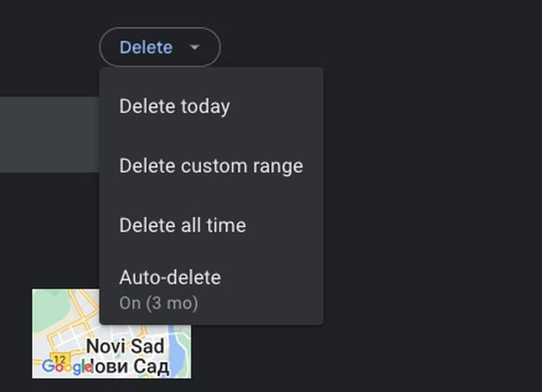The width and height of the screenshot is (542, 392).
Task: Click the Auto-delete heading text
Action: (x=170, y=277)
